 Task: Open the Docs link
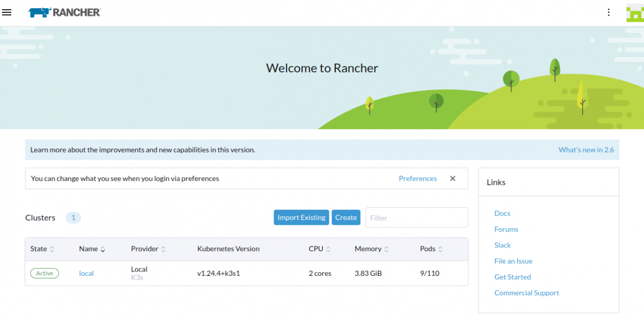502,213
